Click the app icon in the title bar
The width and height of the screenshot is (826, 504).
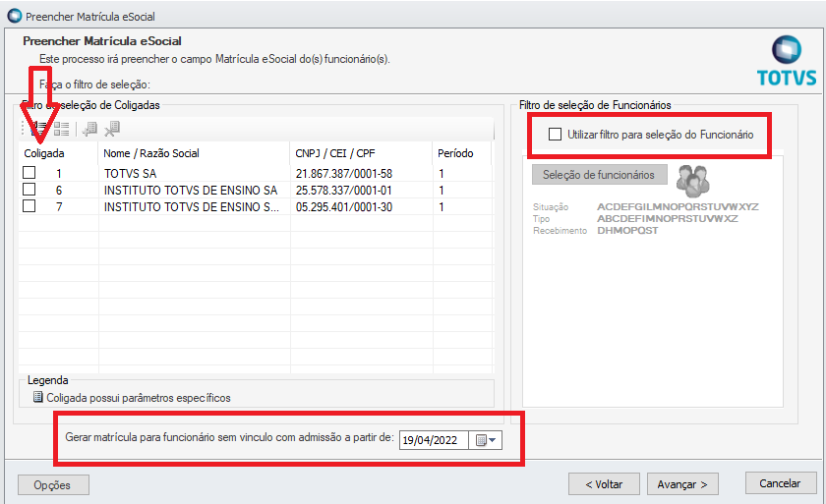[14, 16]
